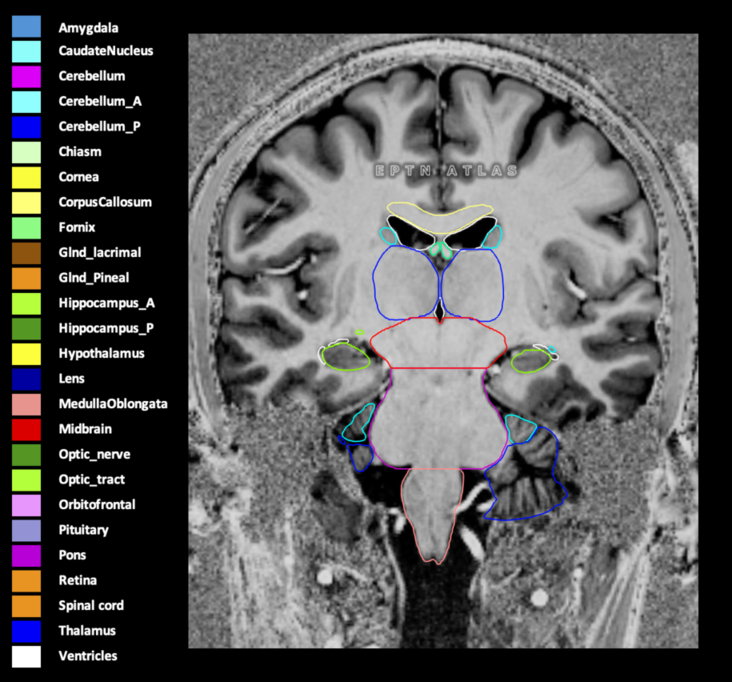Select the 'Orbitofrontal' legend label
This screenshot has width=732, height=682.
(x=97, y=504)
